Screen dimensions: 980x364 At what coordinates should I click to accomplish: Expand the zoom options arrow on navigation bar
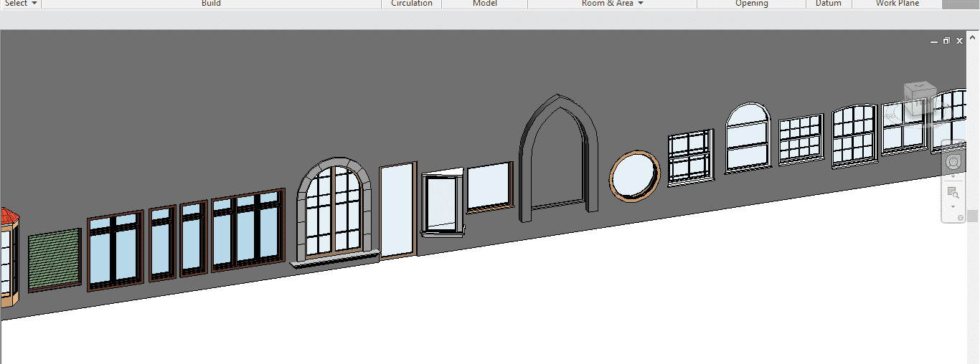coord(953,206)
